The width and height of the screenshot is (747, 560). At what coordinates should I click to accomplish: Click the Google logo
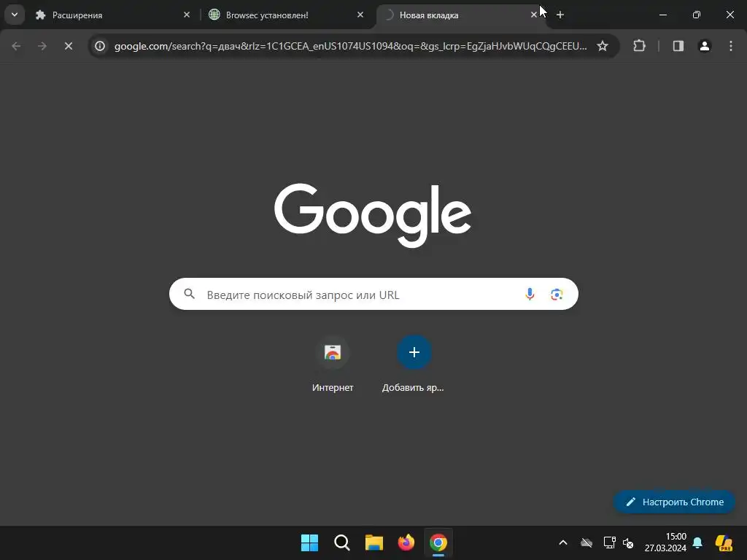pos(373,215)
